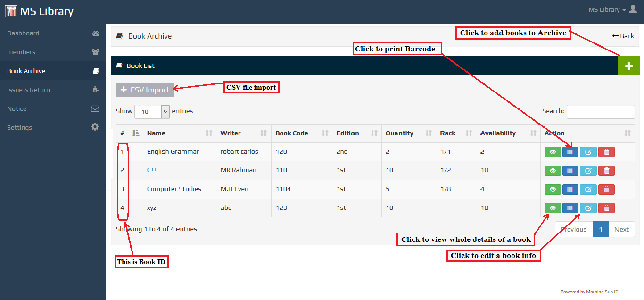Screen dimensions: 644x300
Task: Open Settings from the sidebar
Action: (19, 127)
